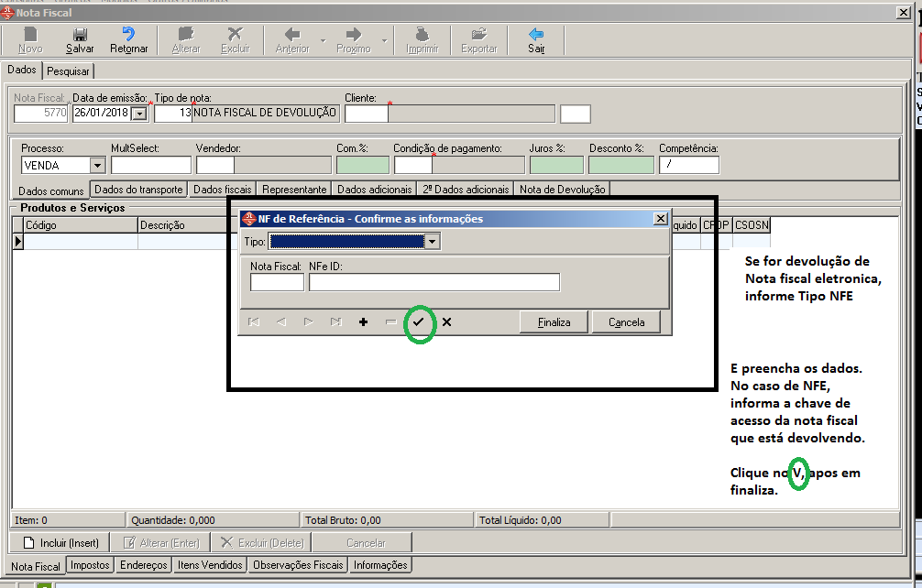Open the Proximo dropdown arrow
Screen dimensions: 922x588
(385, 41)
